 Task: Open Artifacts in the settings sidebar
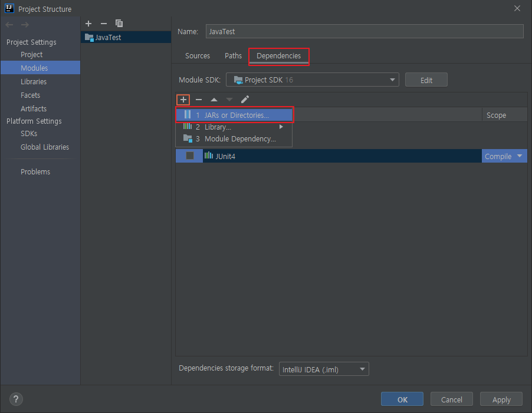pos(34,109)
